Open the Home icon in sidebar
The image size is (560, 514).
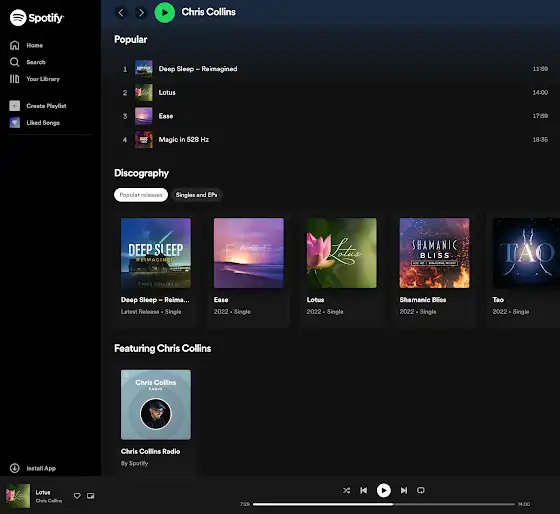[x=15, y=45]
